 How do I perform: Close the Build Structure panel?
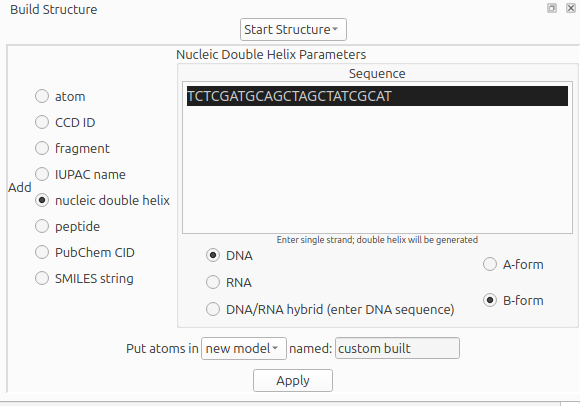click(571, 8)
